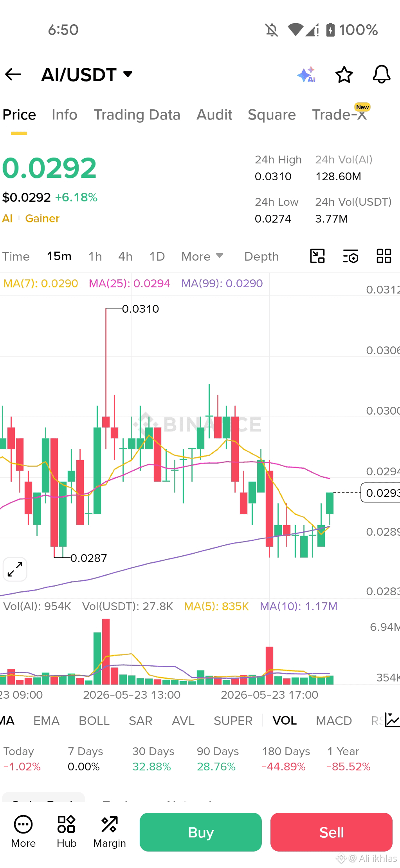Image resolution: width=400 pixels, height=868 pixels.
Task: Open the AI assistant sparkle icon
Action: coord(306,74)
